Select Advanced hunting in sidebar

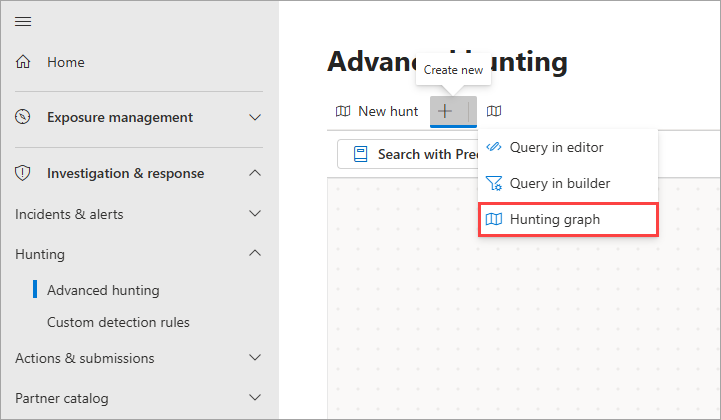[103, 290]
